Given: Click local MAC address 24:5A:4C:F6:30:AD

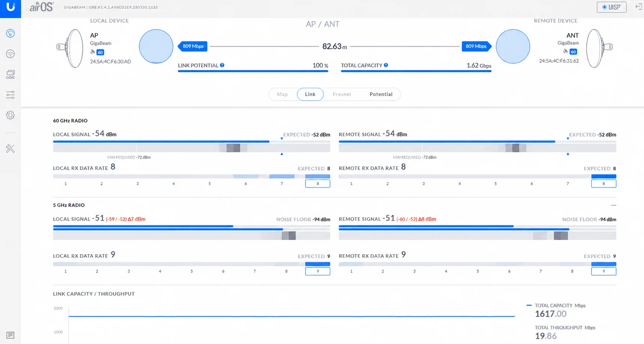Looking at the screenshot, I should (x=110, y=62).
